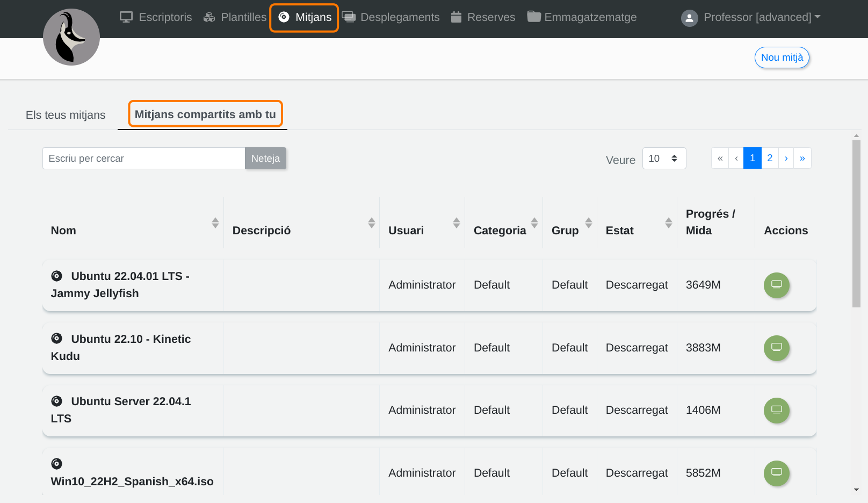Switch to the Els teus mitjans tab
The width and height of the screenshot is (868, 503).
point(66,115)
